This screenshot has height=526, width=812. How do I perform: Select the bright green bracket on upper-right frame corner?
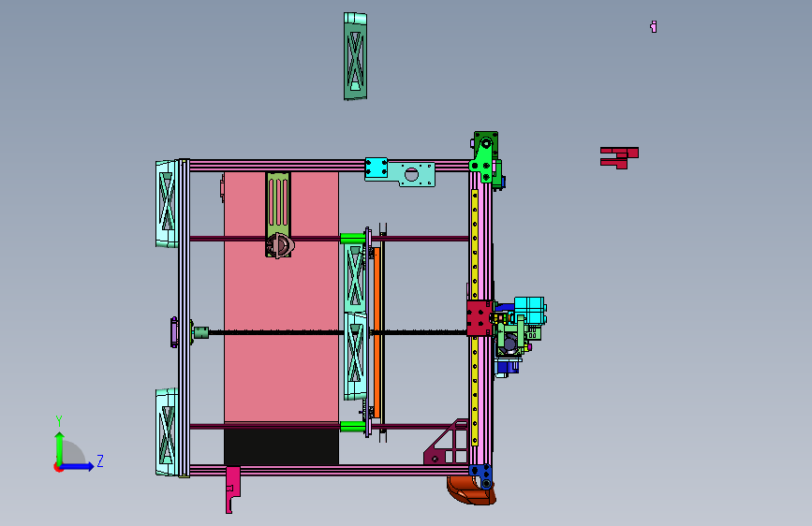pyautogui.click(x=483, y=162)
